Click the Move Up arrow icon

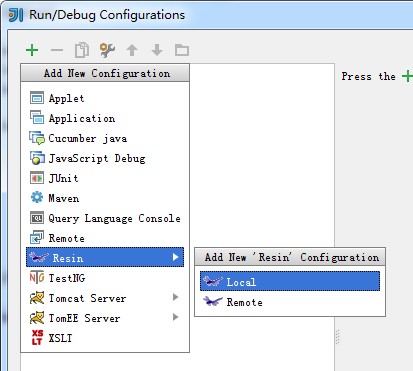(132, 50)
